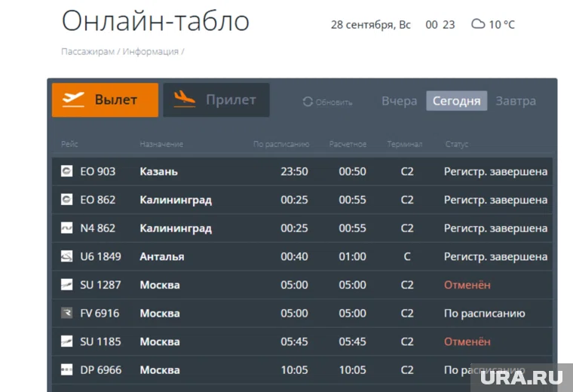Screen dimensions: 573x392
Task: Go to the Информация breadcrumb link
Action: coord(151,51)
